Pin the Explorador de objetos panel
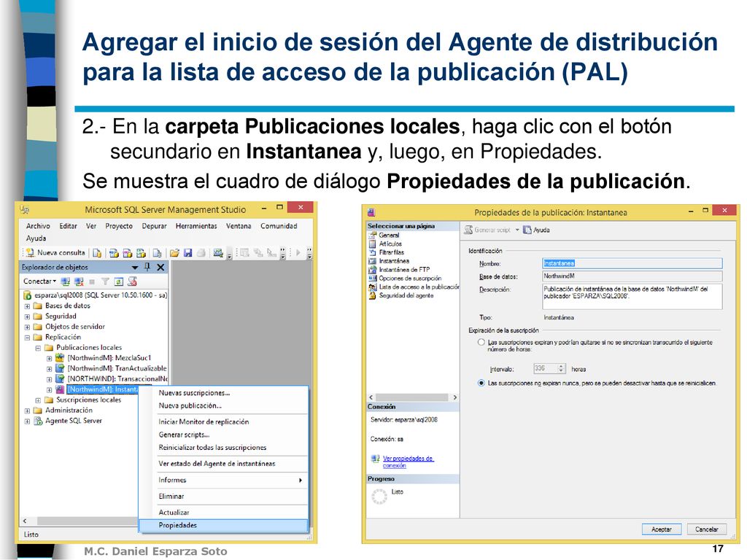This screenshot has height=560, width=747. (147, 267)
